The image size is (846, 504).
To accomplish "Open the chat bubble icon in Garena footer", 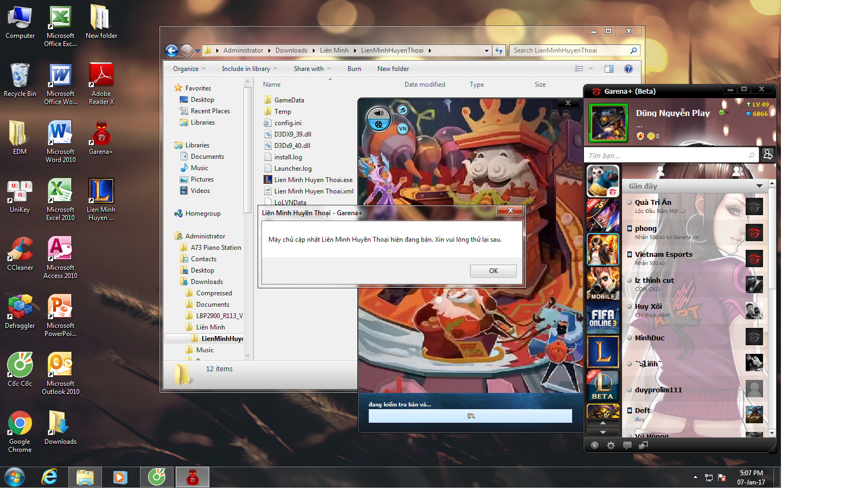I will point(627,445).
